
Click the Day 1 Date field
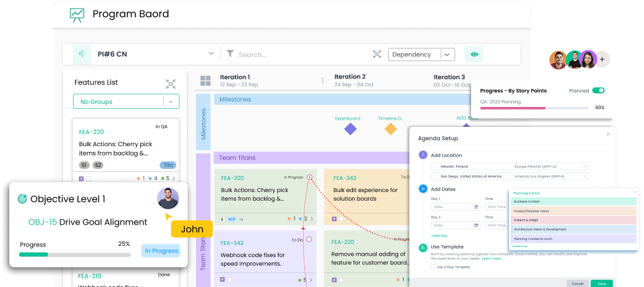455,207
